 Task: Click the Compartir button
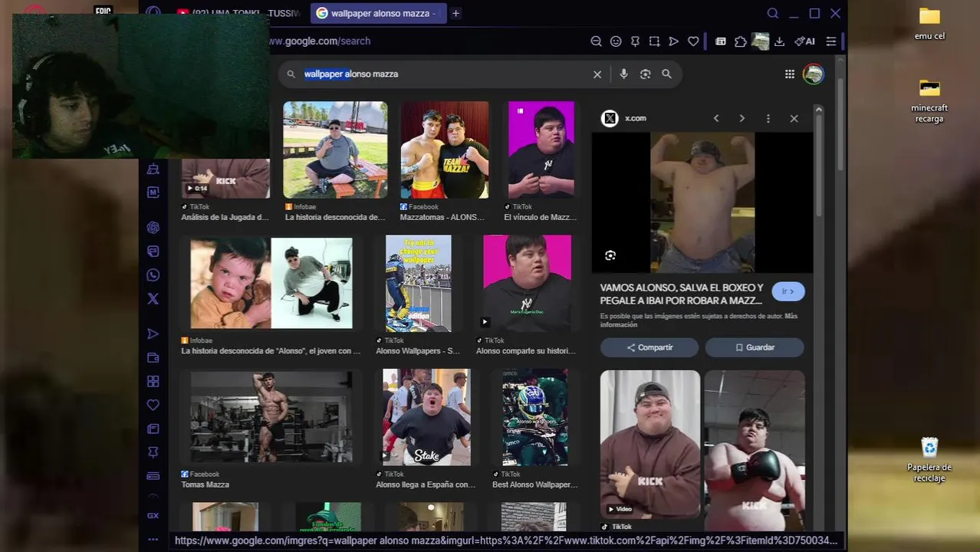[x=649, y=347]
